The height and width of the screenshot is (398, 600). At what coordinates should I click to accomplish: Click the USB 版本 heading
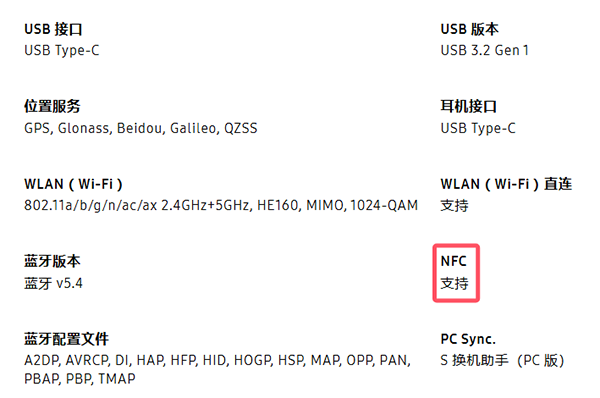point(470,29)
